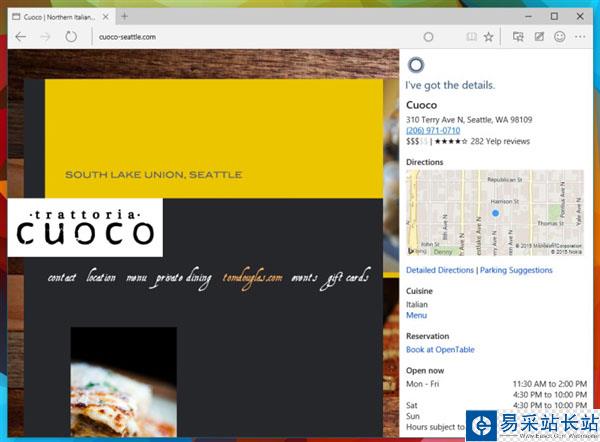
Task: Open the Parking Suggestions link
Action: point(516,270)
